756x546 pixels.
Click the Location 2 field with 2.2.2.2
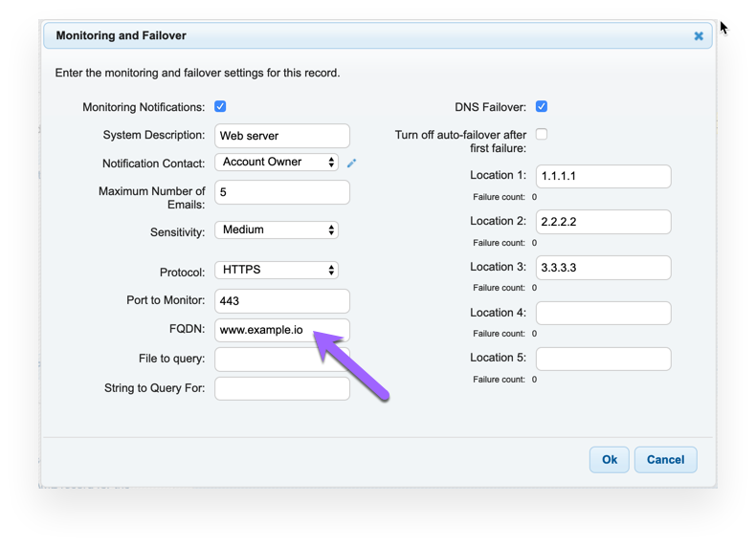(x=603, y=222)
